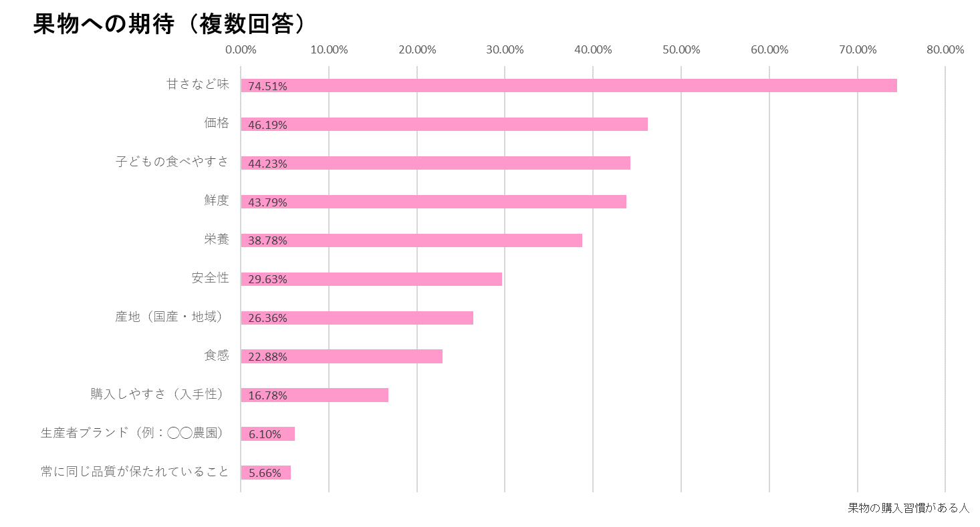Screen dimensions: 980x527
Task: Click the 5.66% data label
Action: click(x=265, y=473)
